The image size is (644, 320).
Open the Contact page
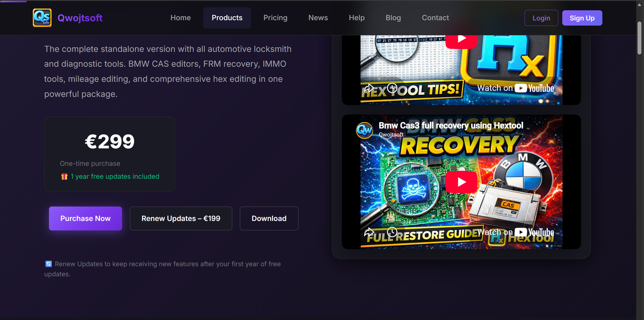pos(436,18)
